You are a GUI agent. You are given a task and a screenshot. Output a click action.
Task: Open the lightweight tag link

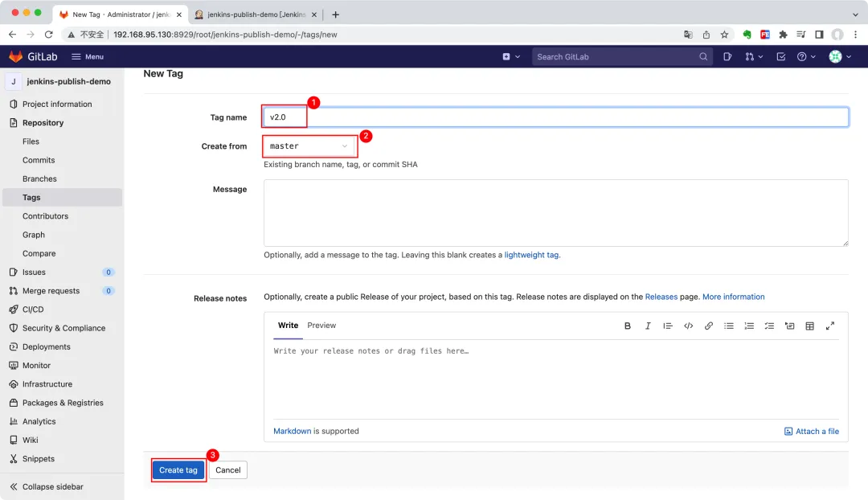pos(532,255)
